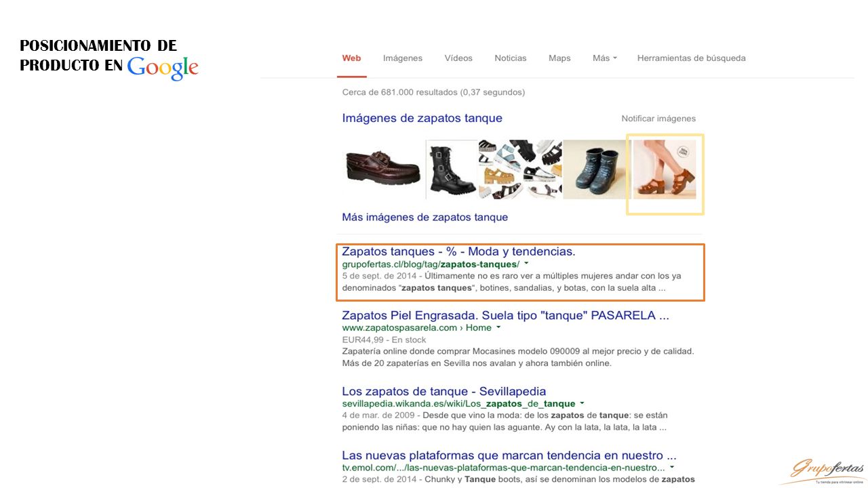Screen dimensions: 868x488
Task: Open the Maps tab
Action: (x=559, y=58)
